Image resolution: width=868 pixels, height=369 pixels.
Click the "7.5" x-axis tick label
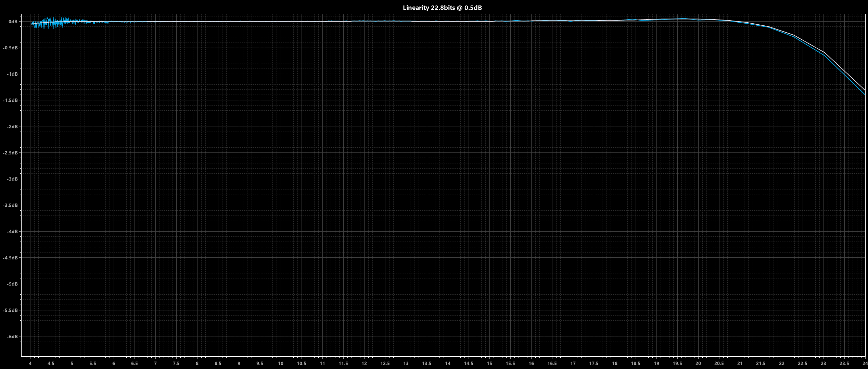tap(176, 364)
